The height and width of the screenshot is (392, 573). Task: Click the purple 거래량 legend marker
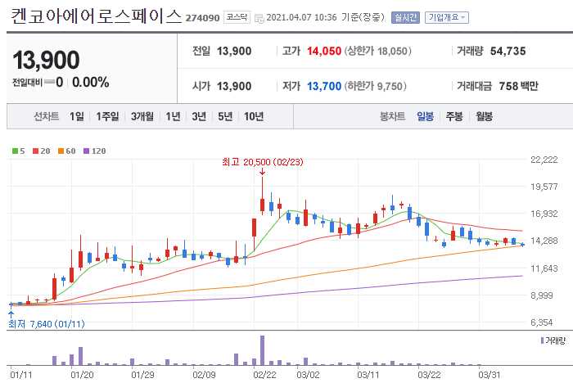542,340
